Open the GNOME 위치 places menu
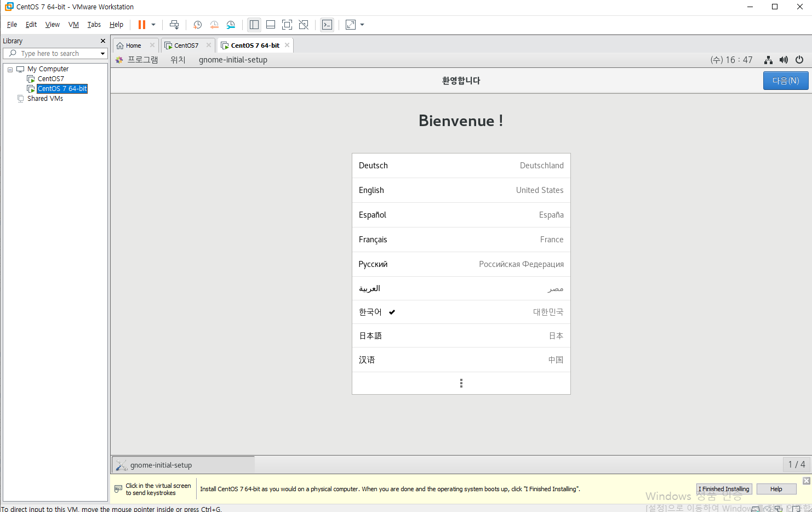 pyautogui.click(x=178, y=60)
